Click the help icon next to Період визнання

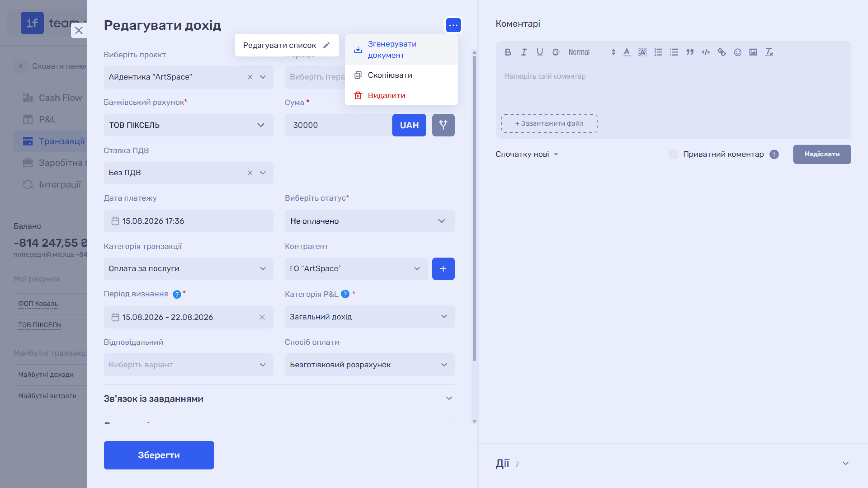click(x=177, y=294)
